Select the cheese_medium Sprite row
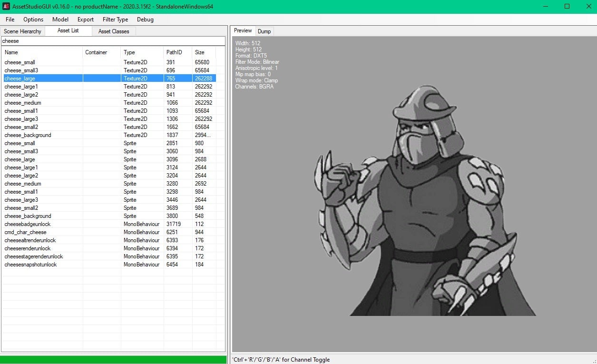The height and width of the screenshot is (364, 597). click(x=23, y=184)
